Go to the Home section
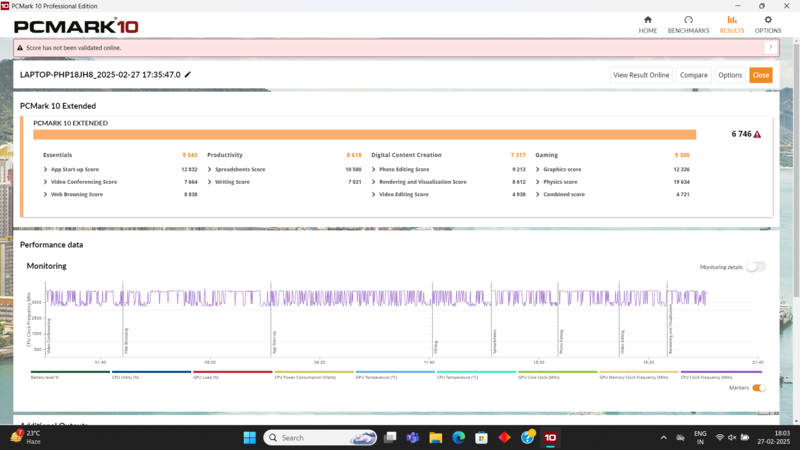 click(647, 24)
